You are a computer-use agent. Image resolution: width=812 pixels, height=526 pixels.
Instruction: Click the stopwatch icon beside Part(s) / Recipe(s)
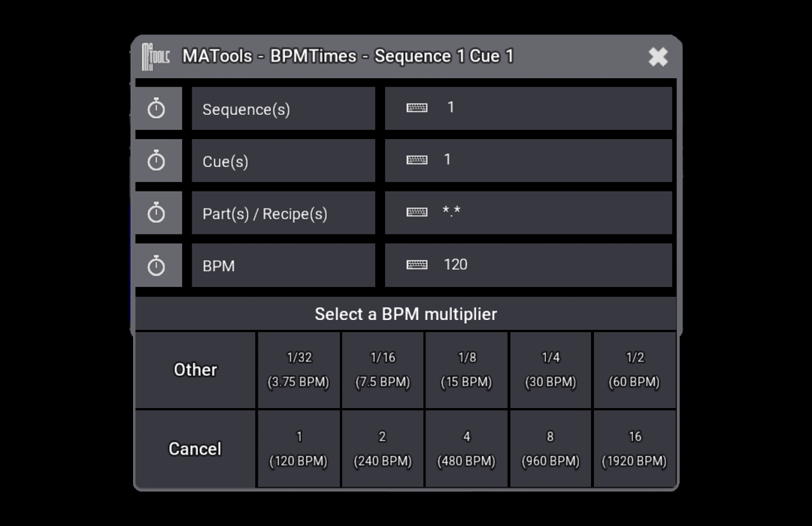click(156, 213)
